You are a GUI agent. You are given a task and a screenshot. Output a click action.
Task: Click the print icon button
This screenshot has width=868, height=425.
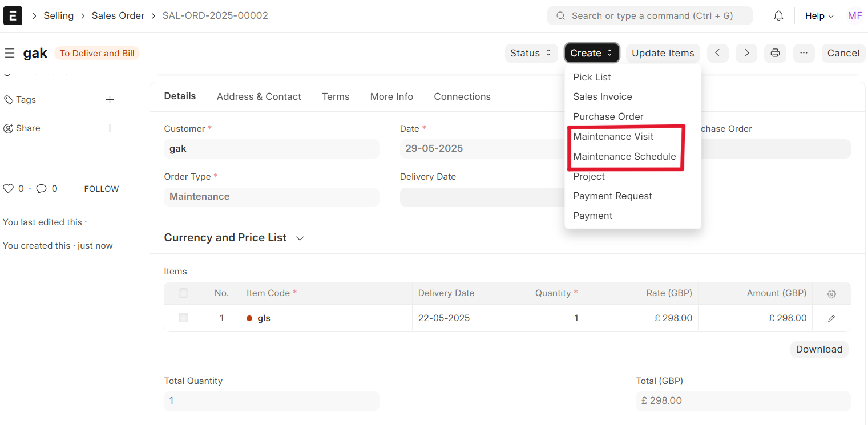coord(775,53)
